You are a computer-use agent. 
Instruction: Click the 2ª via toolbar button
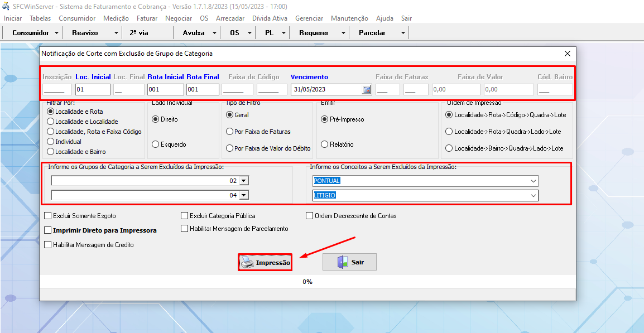[139, 33]
